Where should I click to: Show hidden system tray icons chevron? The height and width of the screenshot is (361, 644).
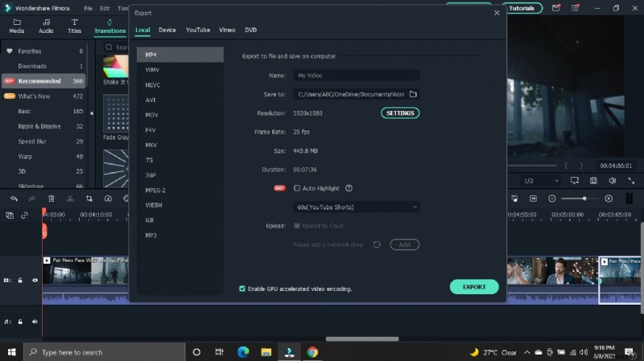[527, 352]
